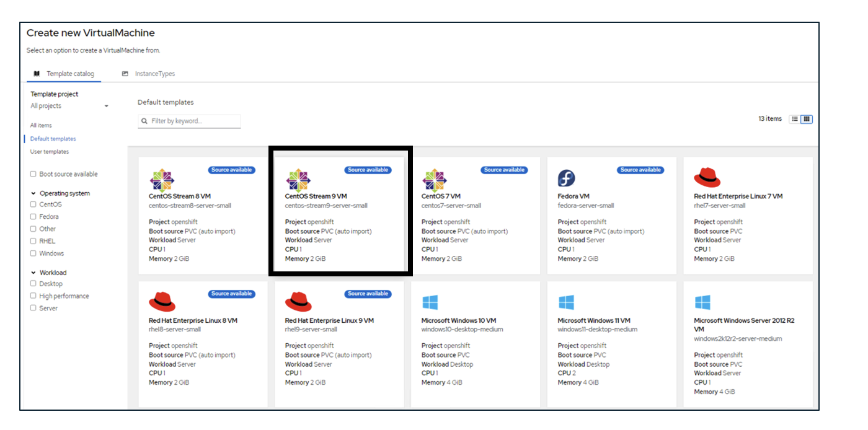
Task: Open the Red Hat Enterprise Linux 9 VM title
Action: 329,320
